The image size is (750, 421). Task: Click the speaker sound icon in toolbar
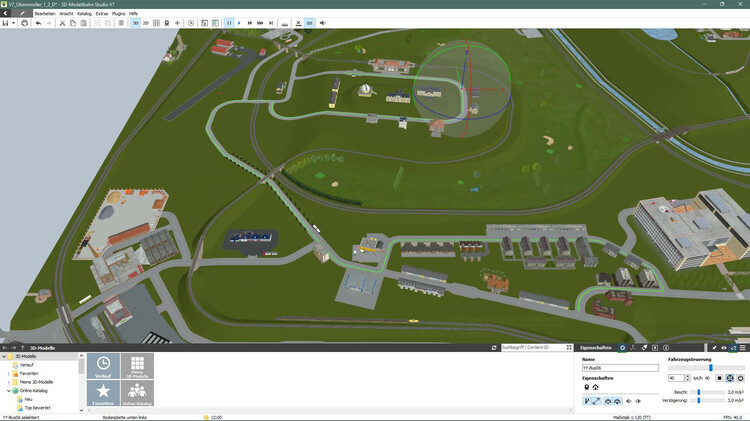click(x=322, y=22)
